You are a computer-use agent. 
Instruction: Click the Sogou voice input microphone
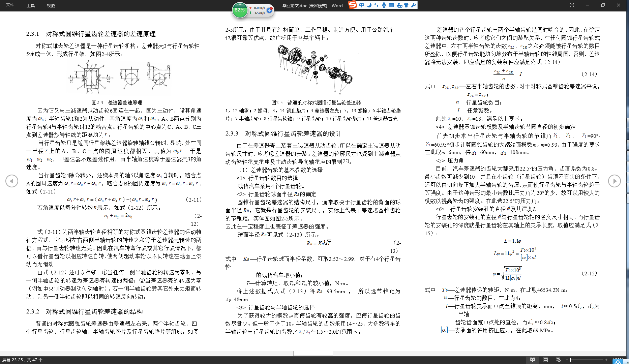pyautogui.click(x=384, y=5)
